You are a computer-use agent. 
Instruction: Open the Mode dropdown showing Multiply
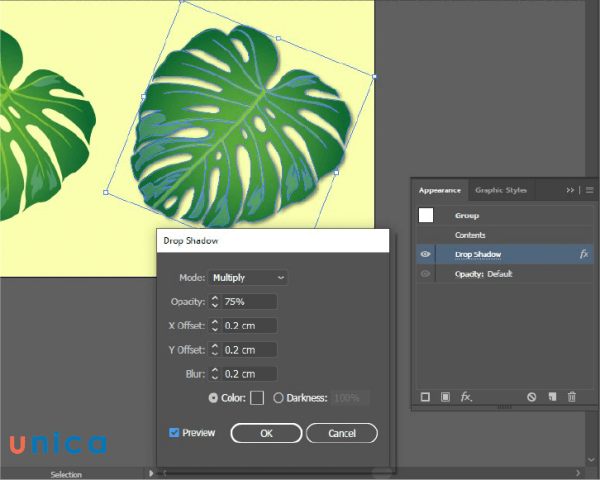point(247,277)
